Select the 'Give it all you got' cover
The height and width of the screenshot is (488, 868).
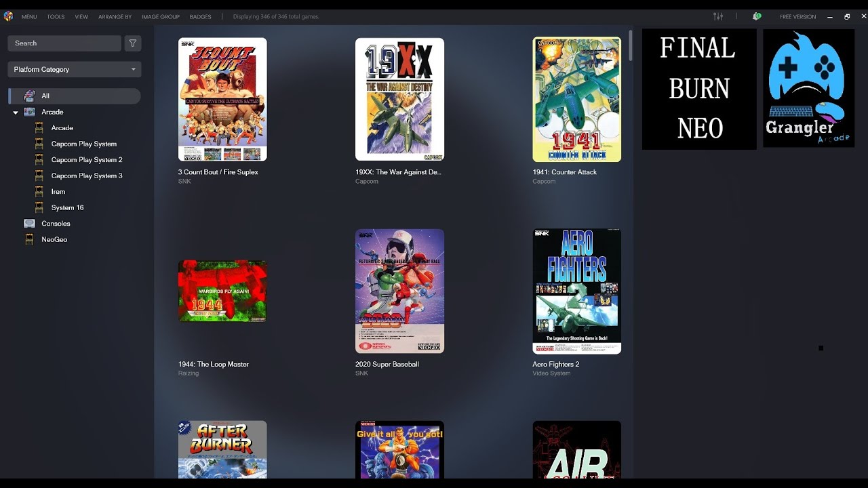399,449
